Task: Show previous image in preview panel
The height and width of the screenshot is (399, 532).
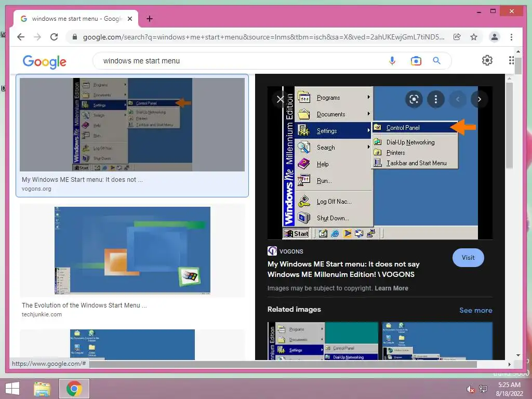Action: pos(457,99)
